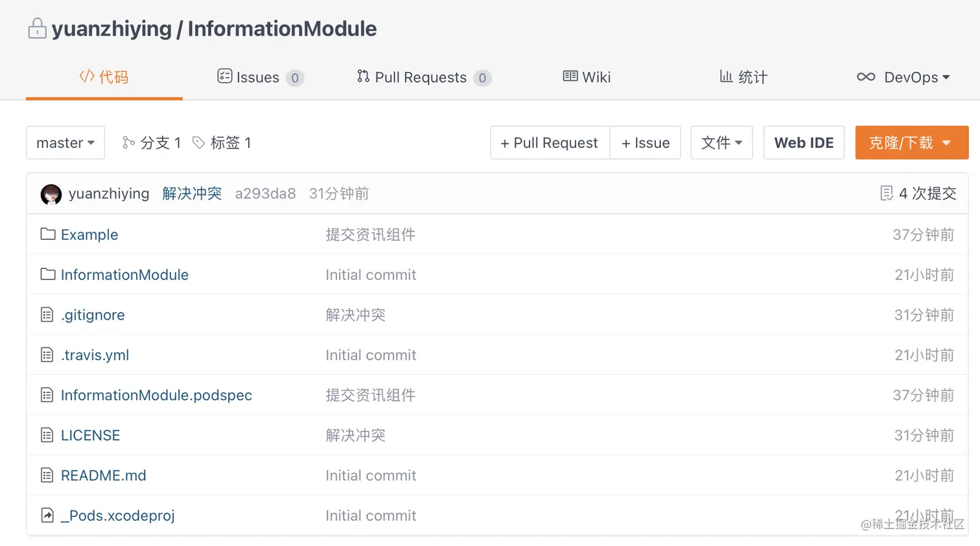980x546 pixels.
Task: Click the tag icon beside 标签 1
Action: pyautogui.click(x=199, y=143)
